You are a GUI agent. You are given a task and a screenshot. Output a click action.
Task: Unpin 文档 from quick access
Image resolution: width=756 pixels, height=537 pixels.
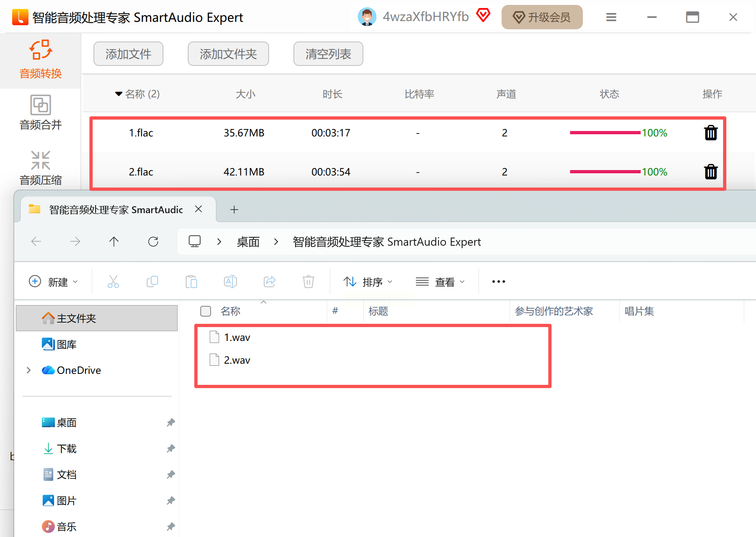[171, 475]
